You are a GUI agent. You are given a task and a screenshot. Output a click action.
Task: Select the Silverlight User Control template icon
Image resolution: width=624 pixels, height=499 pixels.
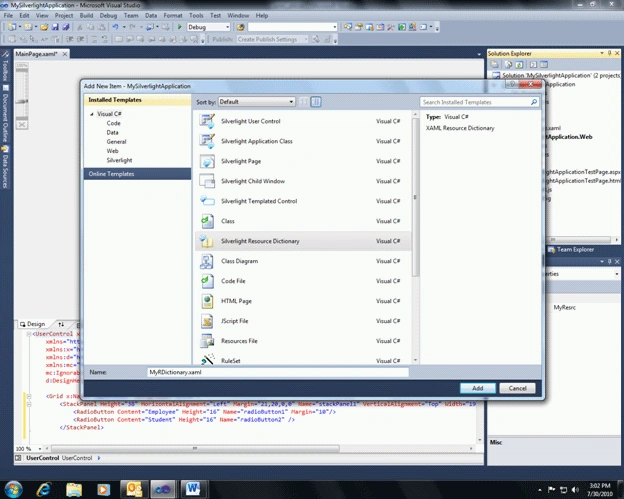point(207,121)
